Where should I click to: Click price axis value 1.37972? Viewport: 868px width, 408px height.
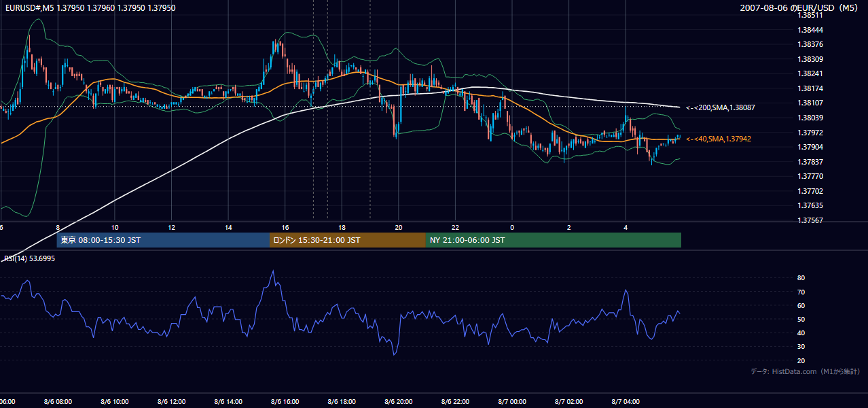point(810,133)
